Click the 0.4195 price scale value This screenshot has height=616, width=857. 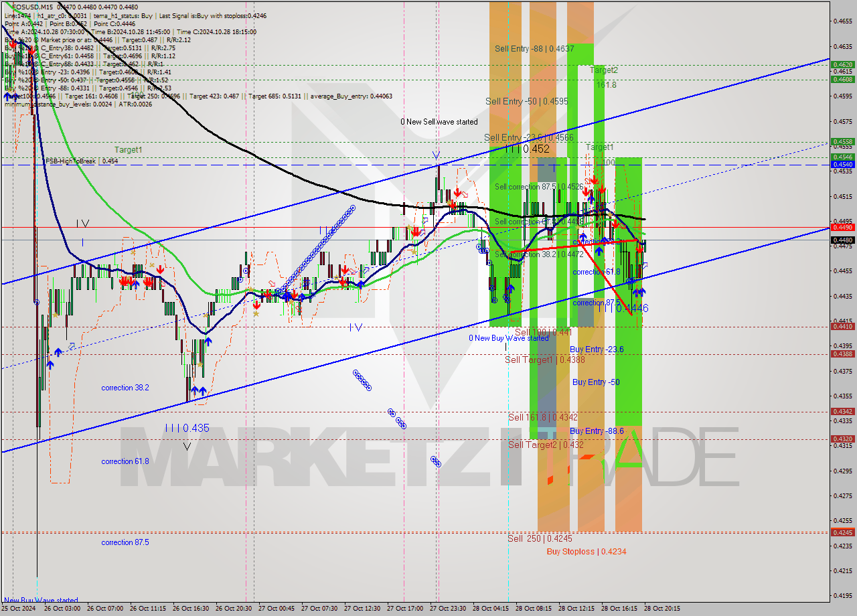[x=842, y=596]
